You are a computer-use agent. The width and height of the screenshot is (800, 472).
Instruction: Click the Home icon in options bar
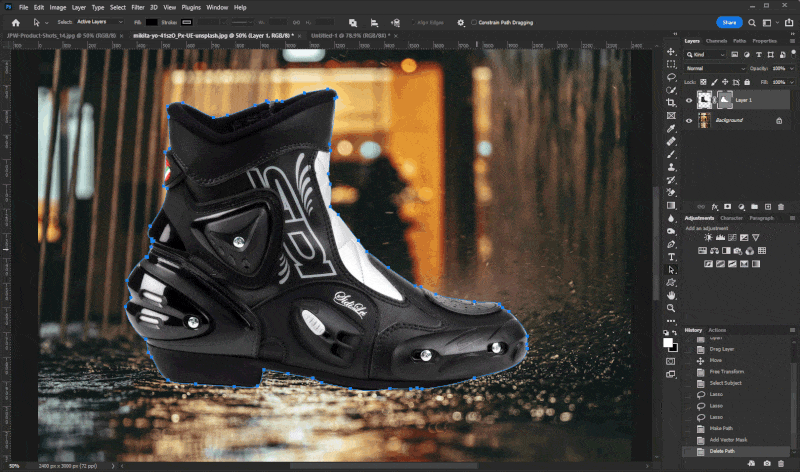tap(16, 22)
